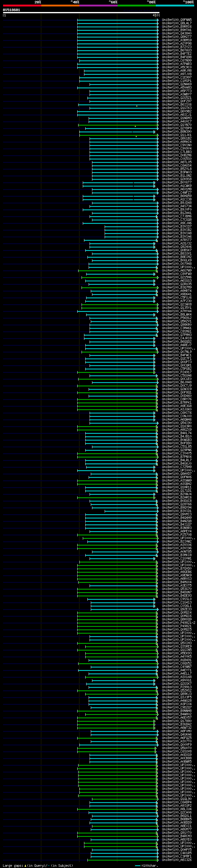The width and height of the screenshot is (197, 868).
Task: Click the green alignment bar for UniRef100_Q11JK1
Action: (x=119, y=135)
